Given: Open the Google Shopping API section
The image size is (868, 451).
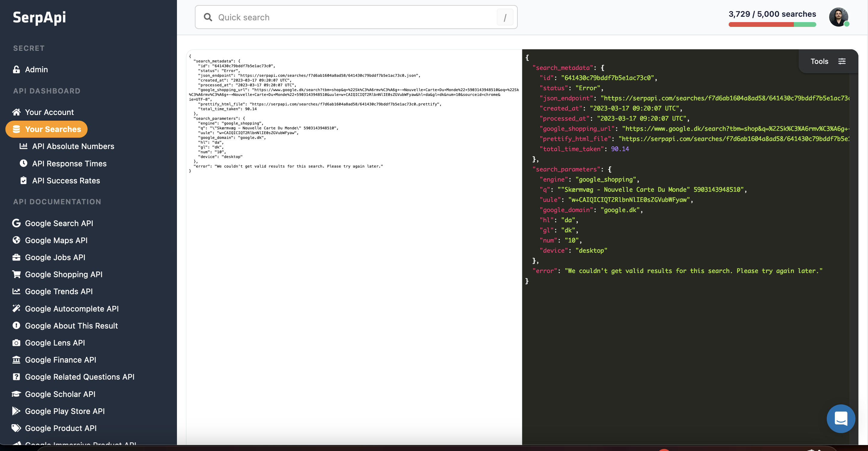Looking at the screenshot, I should (64, 274).
